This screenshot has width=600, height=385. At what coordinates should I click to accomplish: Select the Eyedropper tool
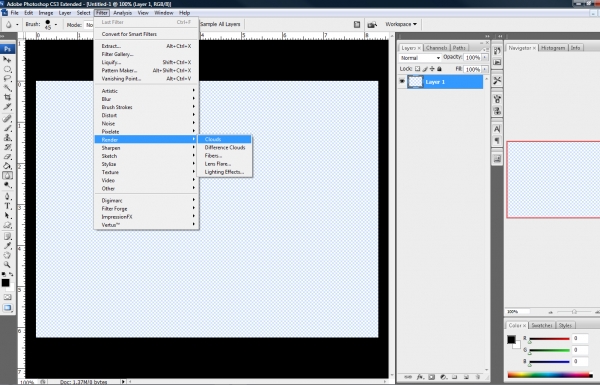tap(7, 246)
